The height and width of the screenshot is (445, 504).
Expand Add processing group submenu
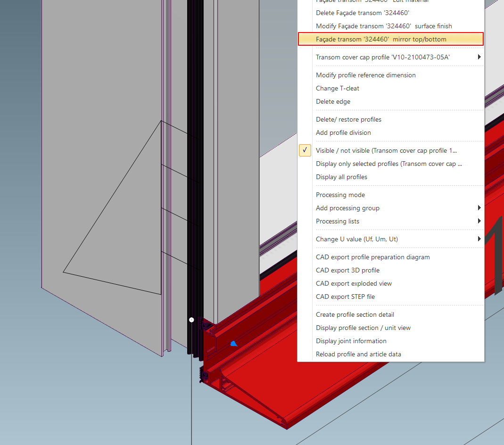coord(479,208)
